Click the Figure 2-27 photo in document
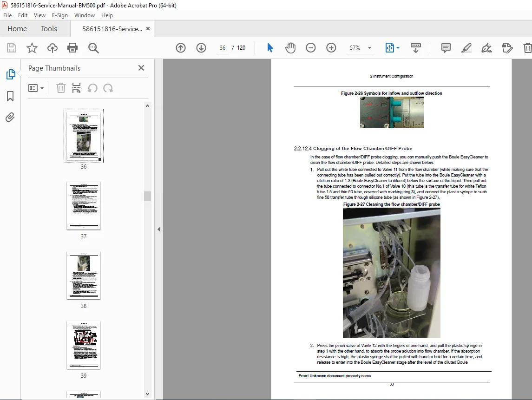532x400 pixels. [392, 273]
